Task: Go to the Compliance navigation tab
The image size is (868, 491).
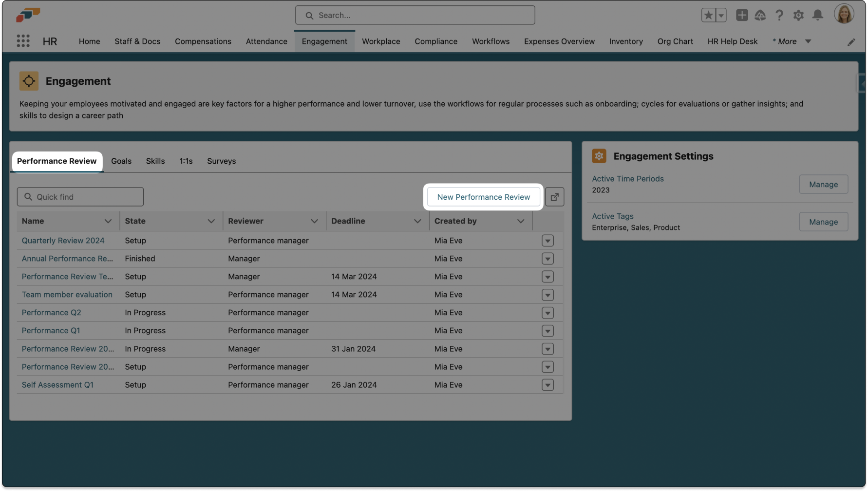Action: point(435,41)
